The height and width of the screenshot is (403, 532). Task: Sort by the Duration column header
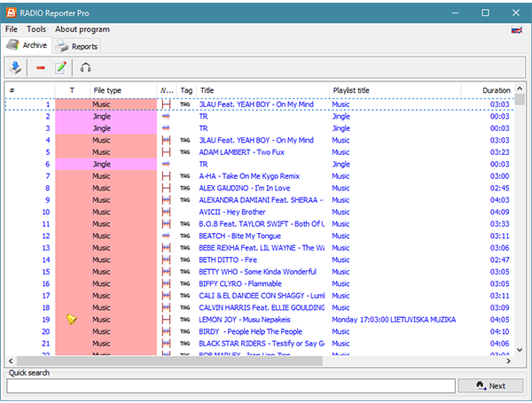[488, 90]
